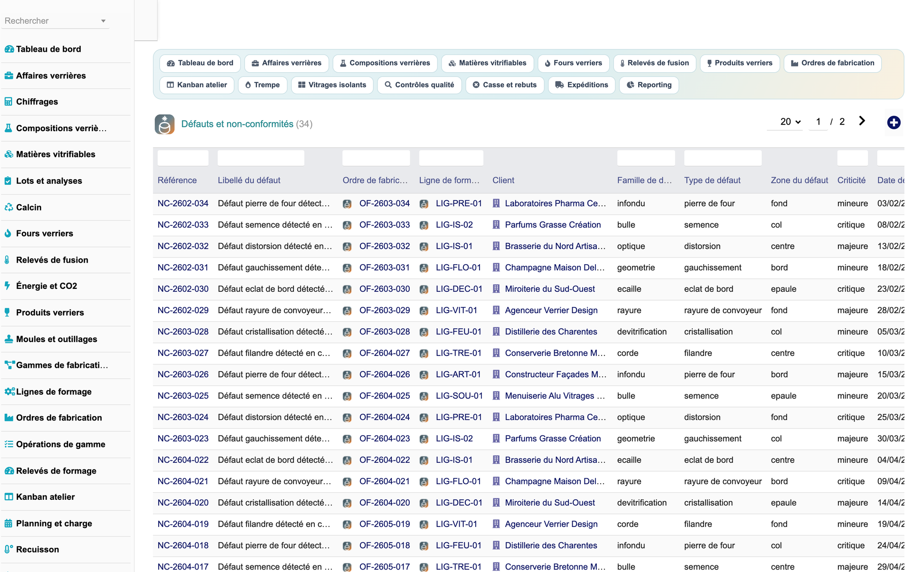Click the Fours verriers flame icon in sidebar

tap(8, 233)
